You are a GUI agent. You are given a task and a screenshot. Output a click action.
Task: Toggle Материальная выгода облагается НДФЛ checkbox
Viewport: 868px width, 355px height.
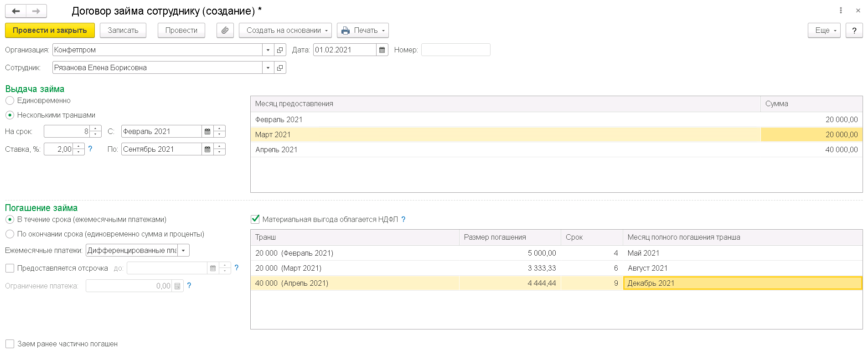coord(255,220)
